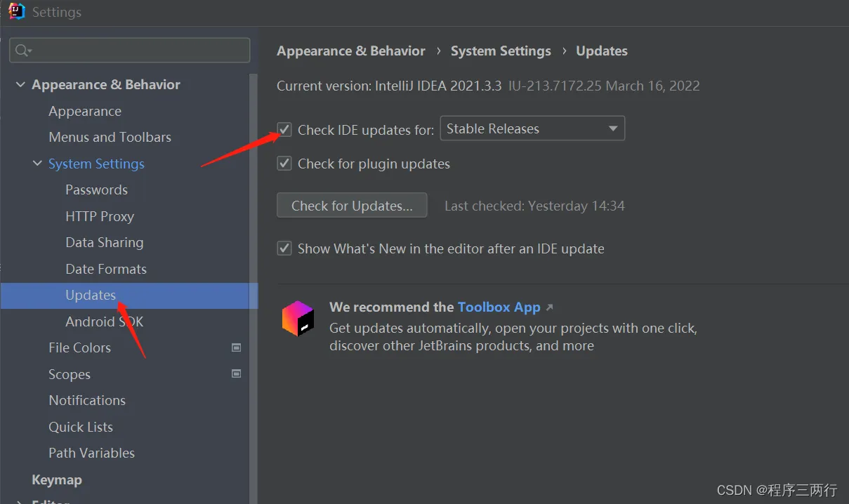Screen dimensions: 849x504
Task: Click external link arrow after Toolbox App
Action: pyautogui.click(x=549, y=307)
